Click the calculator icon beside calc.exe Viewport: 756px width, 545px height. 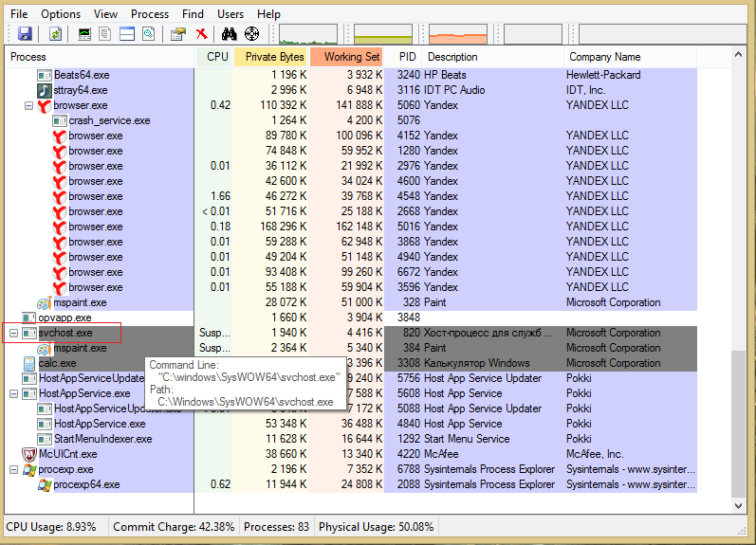click(28, 363)
